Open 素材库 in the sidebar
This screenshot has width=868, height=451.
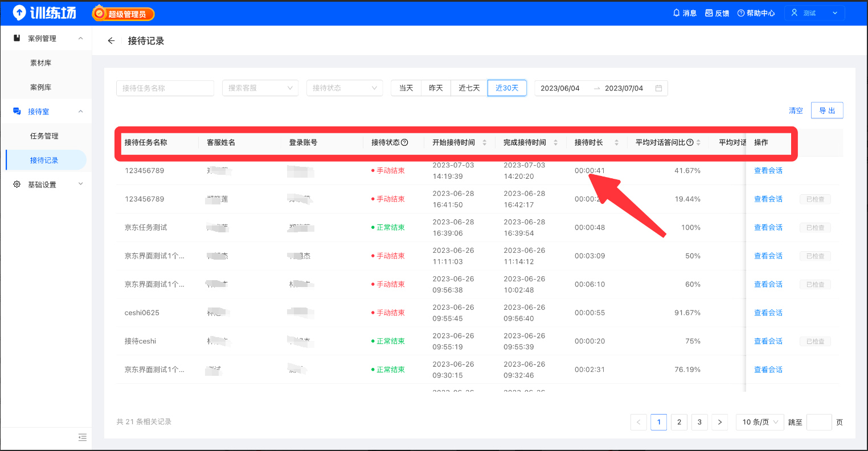point(40,63)
